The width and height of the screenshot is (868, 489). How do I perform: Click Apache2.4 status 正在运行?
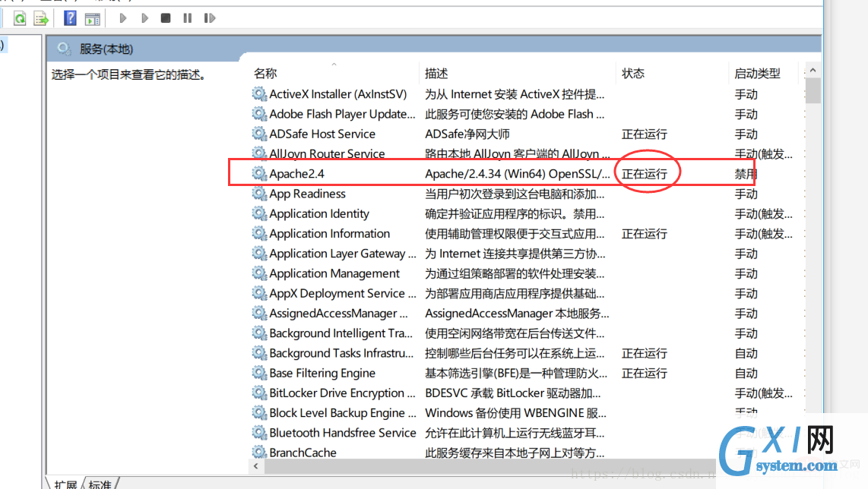[x=645, y=174]
